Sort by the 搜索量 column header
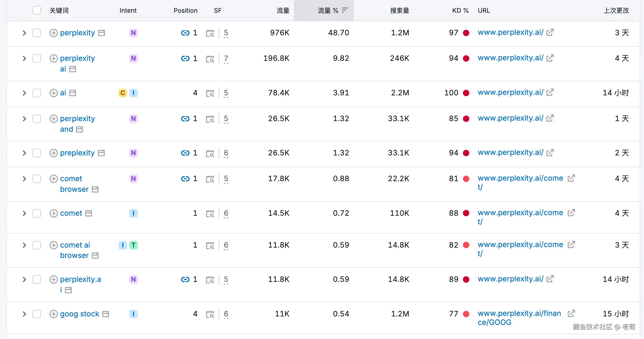644x339 pixels. (399, 10)
